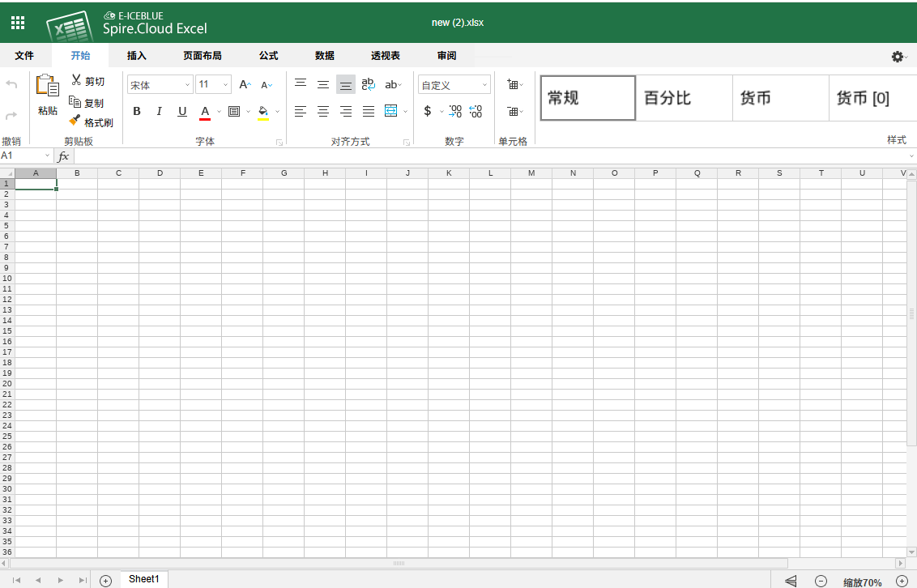Add a new sheet with plus button
Viewport: 917px width, 588px height.
click(105, 580)
